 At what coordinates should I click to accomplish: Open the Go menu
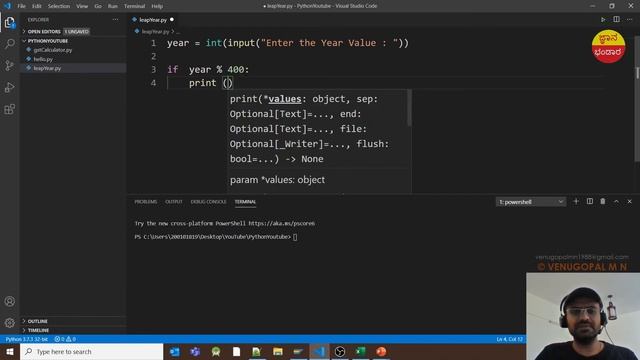[98, 6]
